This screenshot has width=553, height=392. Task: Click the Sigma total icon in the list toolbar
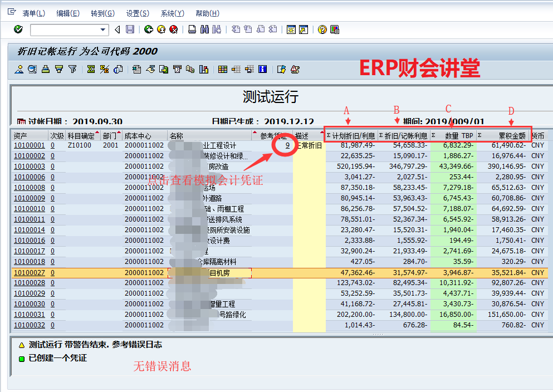(91, 70)
